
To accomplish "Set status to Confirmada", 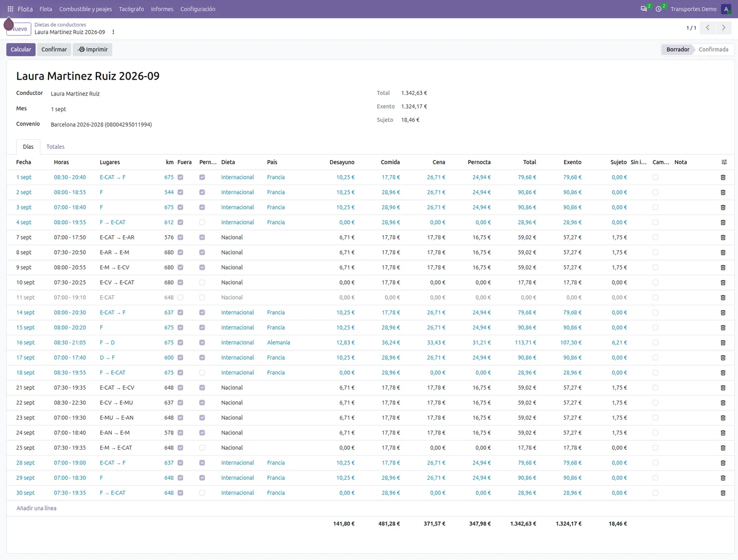I will 713,50.
